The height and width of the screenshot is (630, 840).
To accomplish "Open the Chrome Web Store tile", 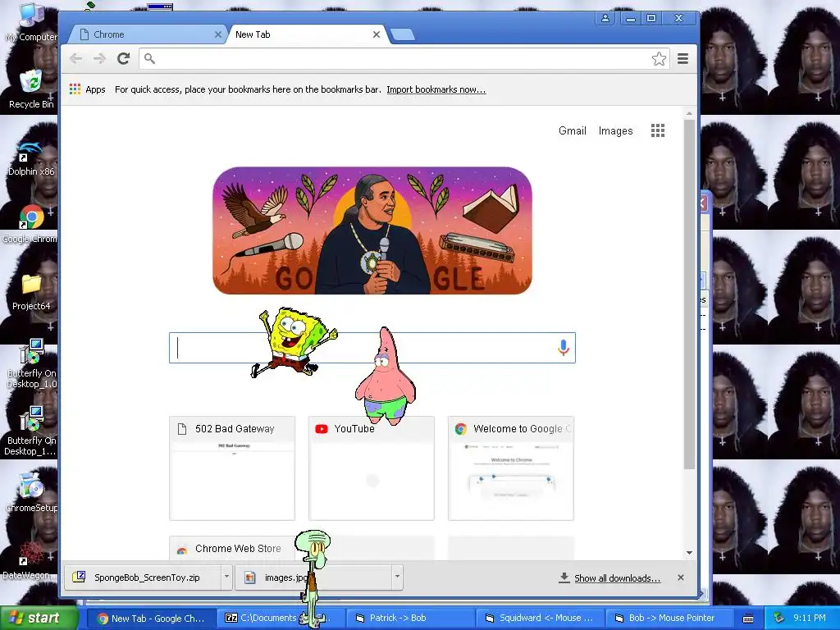I will point(232,549).
